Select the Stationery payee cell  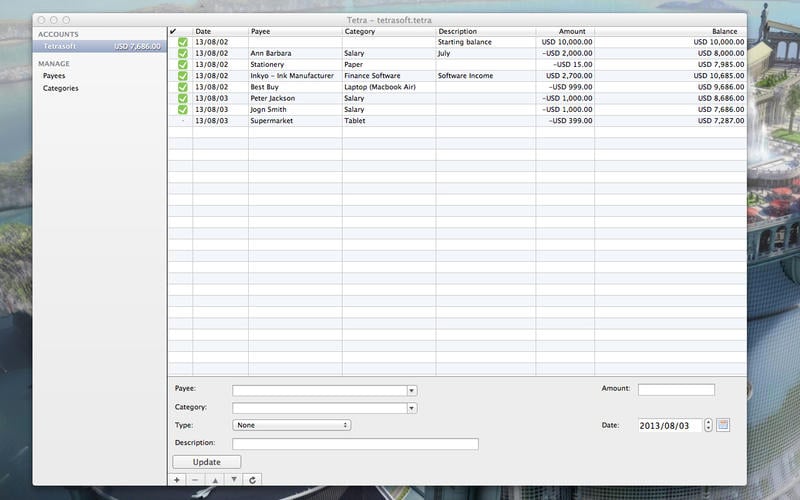point(295,65)
